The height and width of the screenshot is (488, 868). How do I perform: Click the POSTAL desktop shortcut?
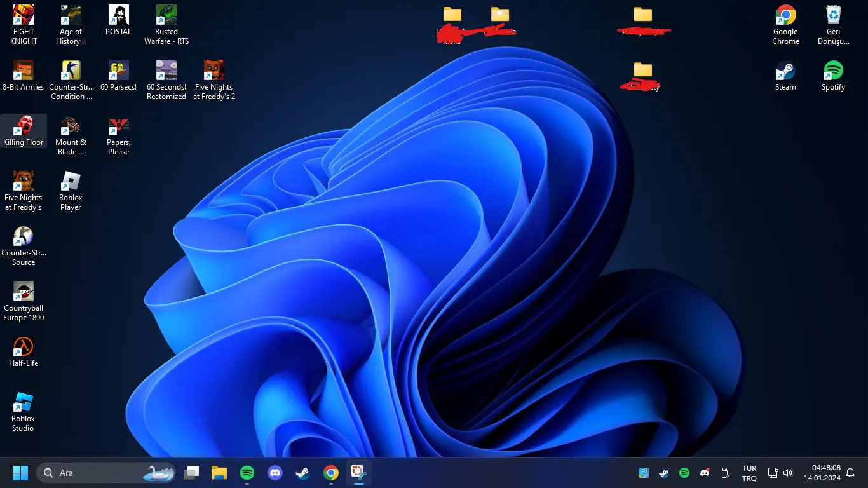[x=118, y=21]
